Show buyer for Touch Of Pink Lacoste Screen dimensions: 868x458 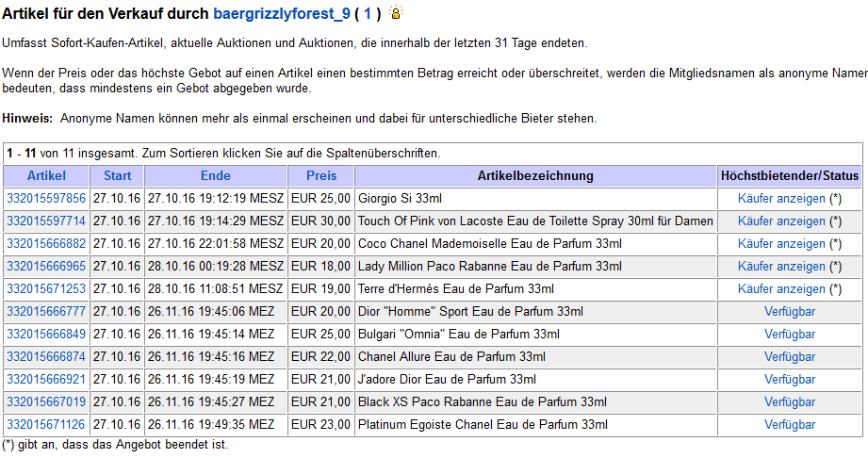(x=781, y=221)
